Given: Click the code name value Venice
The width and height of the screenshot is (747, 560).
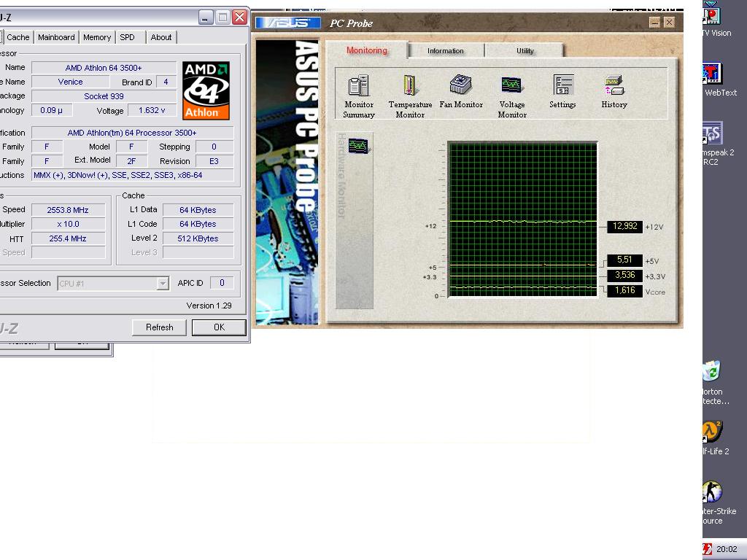Looking at the screenshot, I should click(71, 82).
